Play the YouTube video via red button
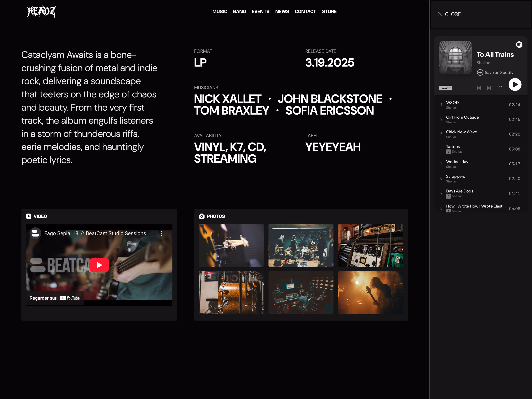 click(x=99, y=265)
